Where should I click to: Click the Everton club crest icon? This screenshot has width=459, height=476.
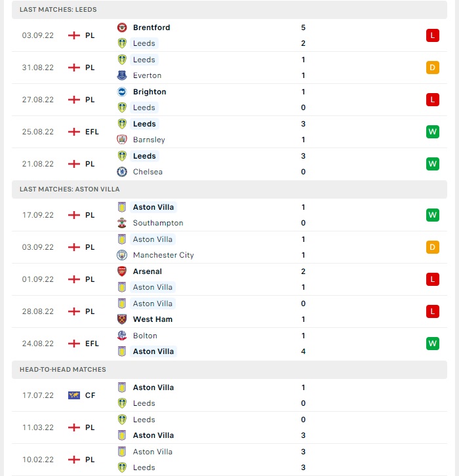[x=122, y=75]
